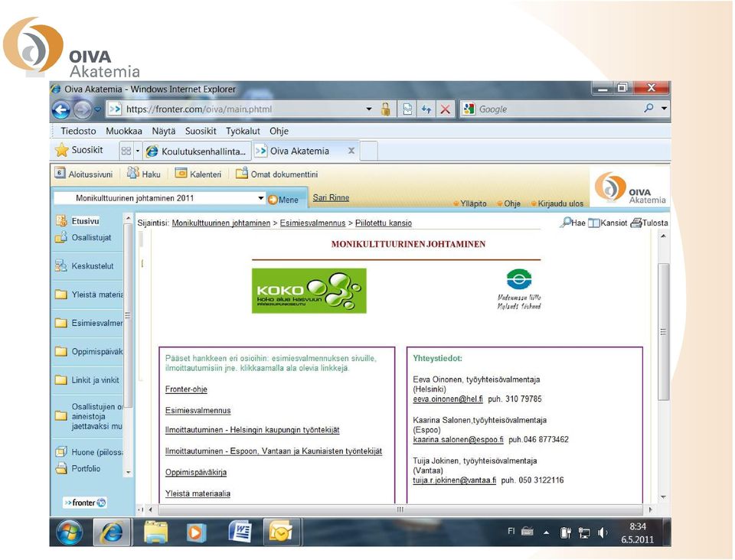The height and width of the screenshot is (560, 735).
Task: Open the tab list dropdown arrow
Action: 138,151
